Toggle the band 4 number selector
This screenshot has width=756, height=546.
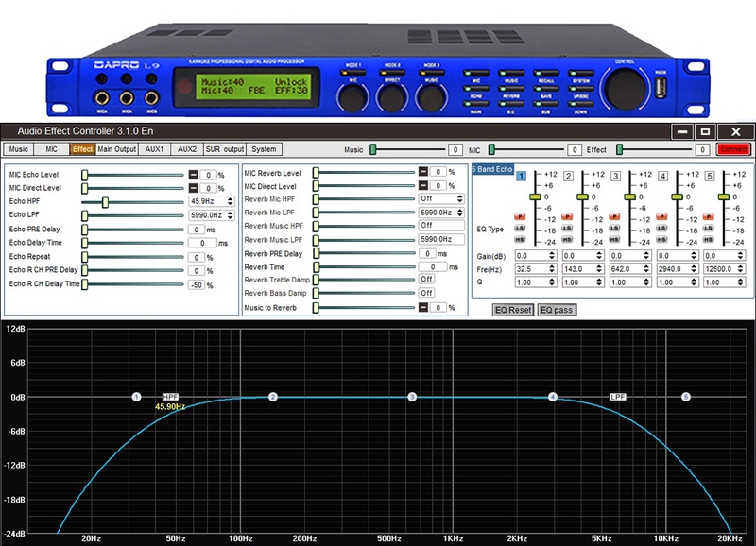coord(663,176)
